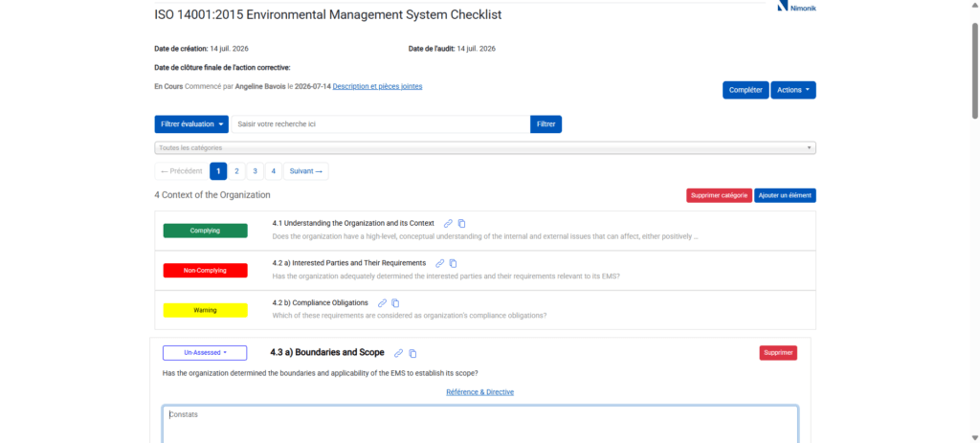Open item 4.2 b) Compliance Obligations

320,302
